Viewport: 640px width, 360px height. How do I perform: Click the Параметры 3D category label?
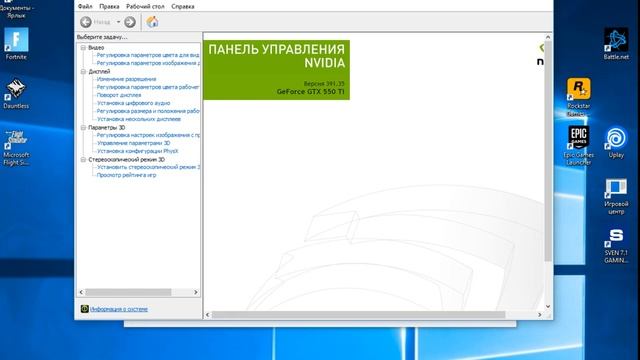point(107,127)
